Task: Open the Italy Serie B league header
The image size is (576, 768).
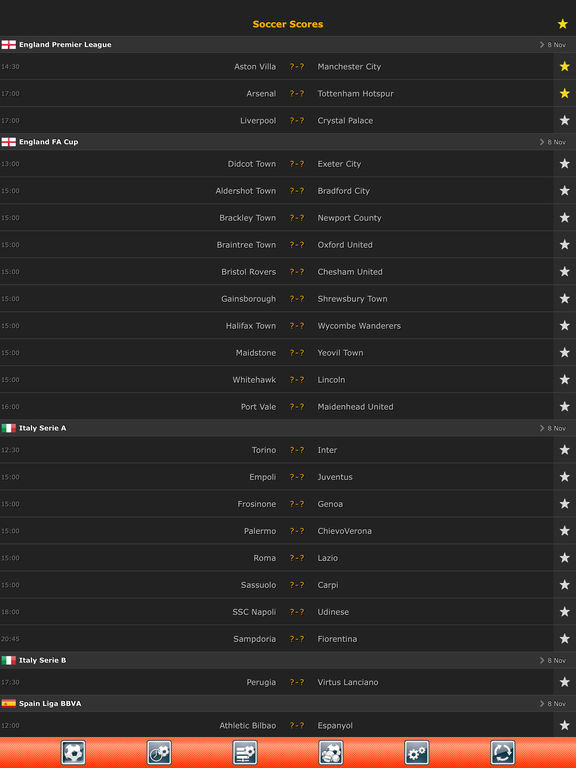Action: point(288,660)
